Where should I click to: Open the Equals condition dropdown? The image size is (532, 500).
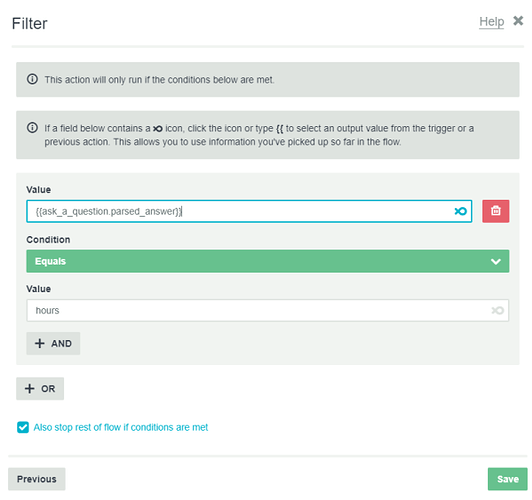click(x=268, y=261)
